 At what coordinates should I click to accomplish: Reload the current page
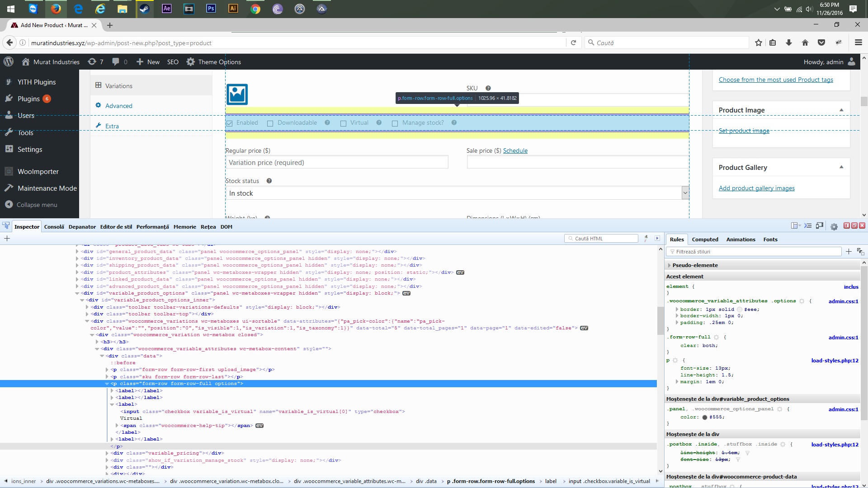point(573,42)
